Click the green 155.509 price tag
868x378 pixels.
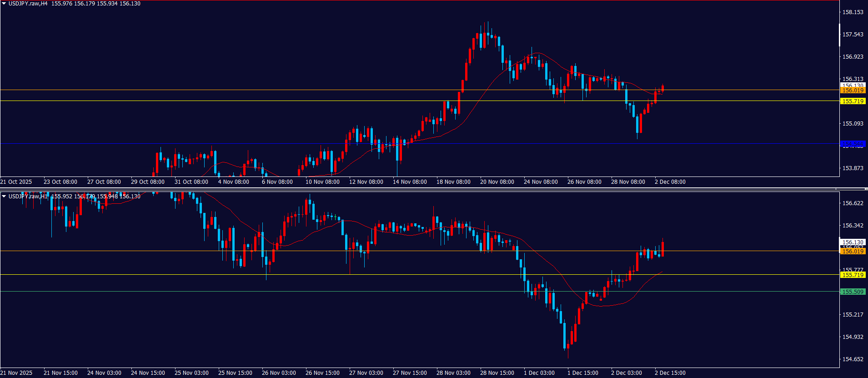click(853, 292)
